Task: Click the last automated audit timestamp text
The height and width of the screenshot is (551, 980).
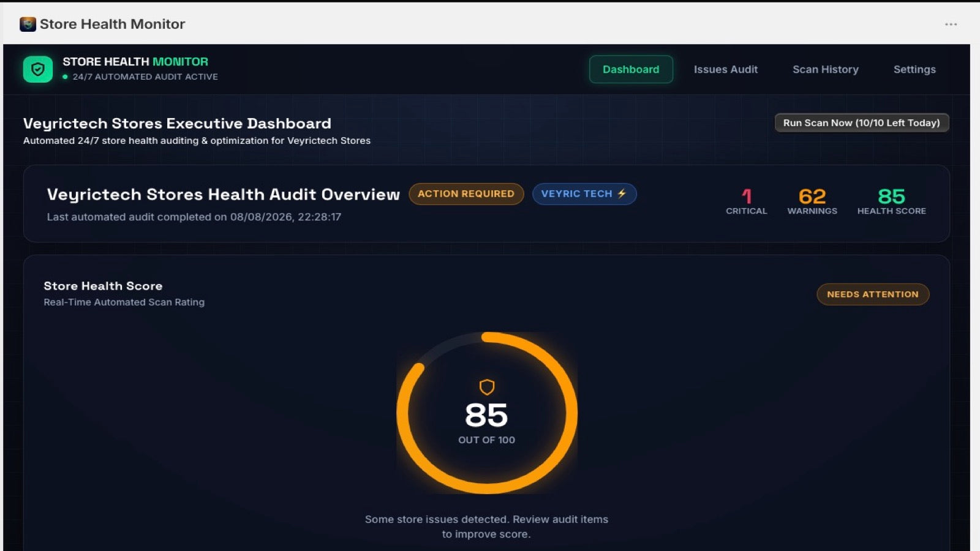Action: (x=194, y=217)
